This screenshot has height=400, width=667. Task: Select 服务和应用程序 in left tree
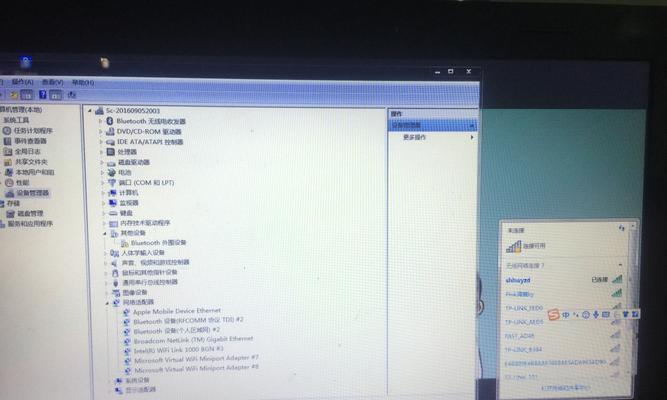[30, 224]
